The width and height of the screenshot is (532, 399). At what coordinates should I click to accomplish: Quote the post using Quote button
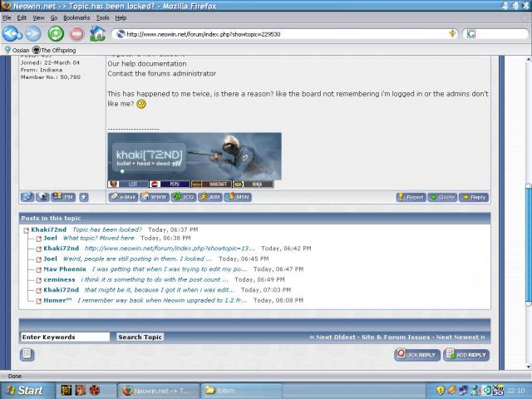pos(442,197)
